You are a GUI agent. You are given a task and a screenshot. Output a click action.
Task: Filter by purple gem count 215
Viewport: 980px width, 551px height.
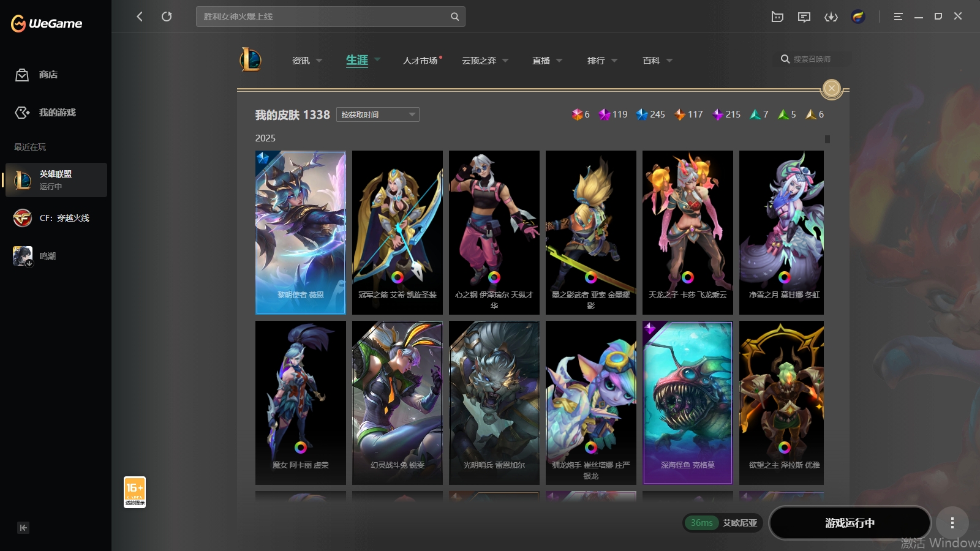726,114
